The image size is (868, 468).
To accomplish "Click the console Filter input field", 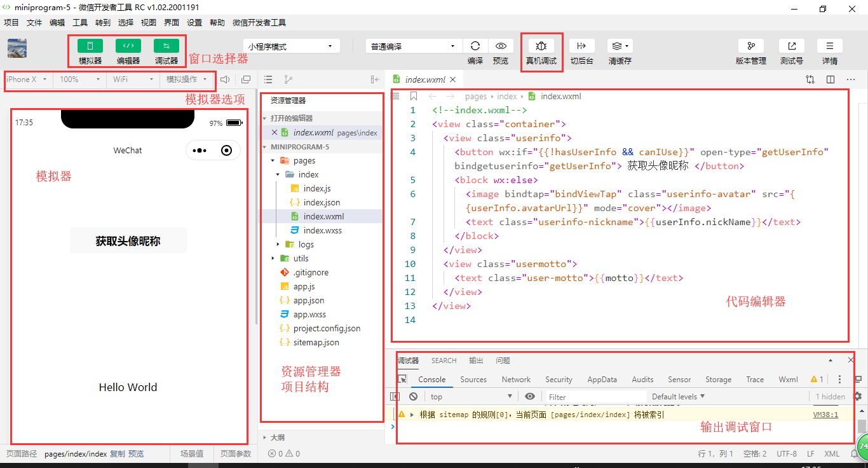I will tap(596, 397).
